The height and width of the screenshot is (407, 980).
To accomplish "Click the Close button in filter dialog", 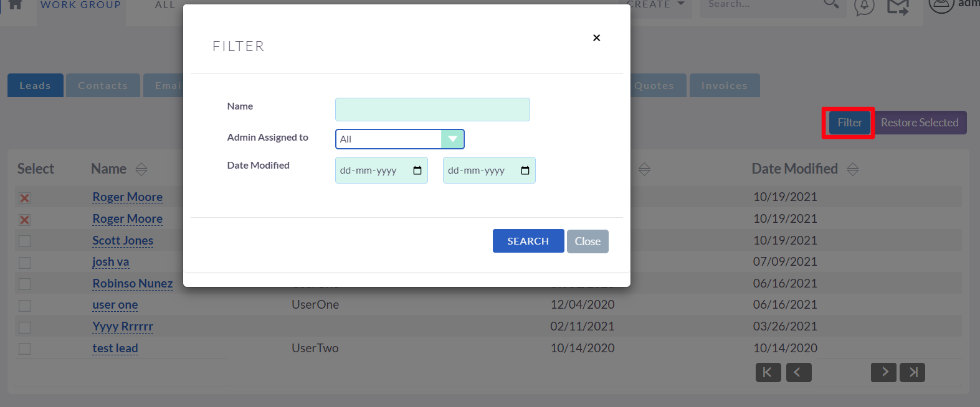I will (x=588, y=241).
